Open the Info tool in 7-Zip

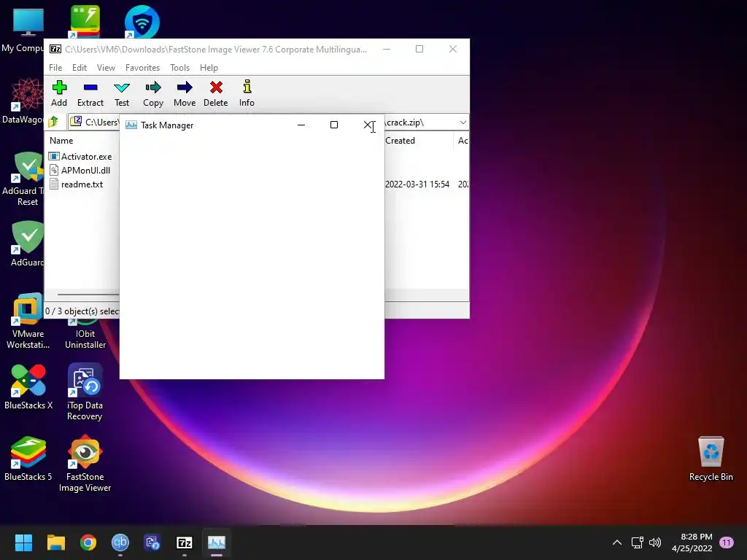247,94
